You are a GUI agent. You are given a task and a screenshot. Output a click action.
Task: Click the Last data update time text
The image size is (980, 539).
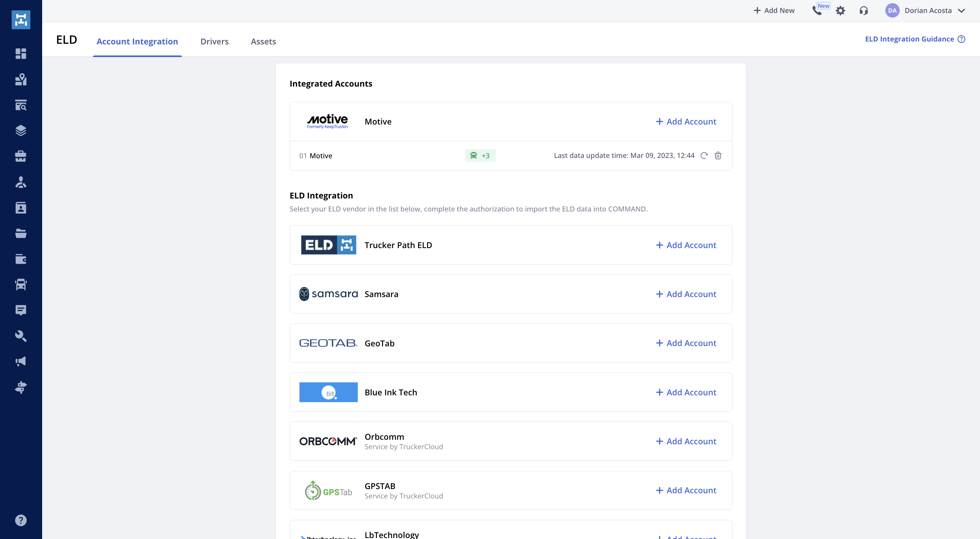[x=624, y=155]
